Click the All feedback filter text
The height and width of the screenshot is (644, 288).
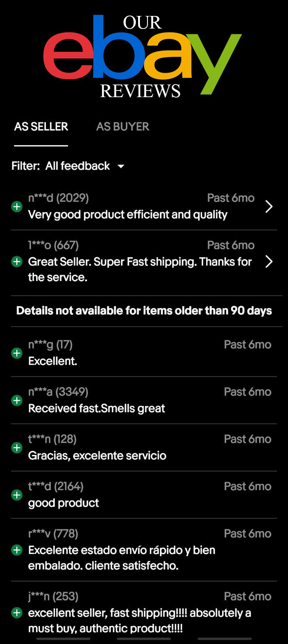coord(77,166)
